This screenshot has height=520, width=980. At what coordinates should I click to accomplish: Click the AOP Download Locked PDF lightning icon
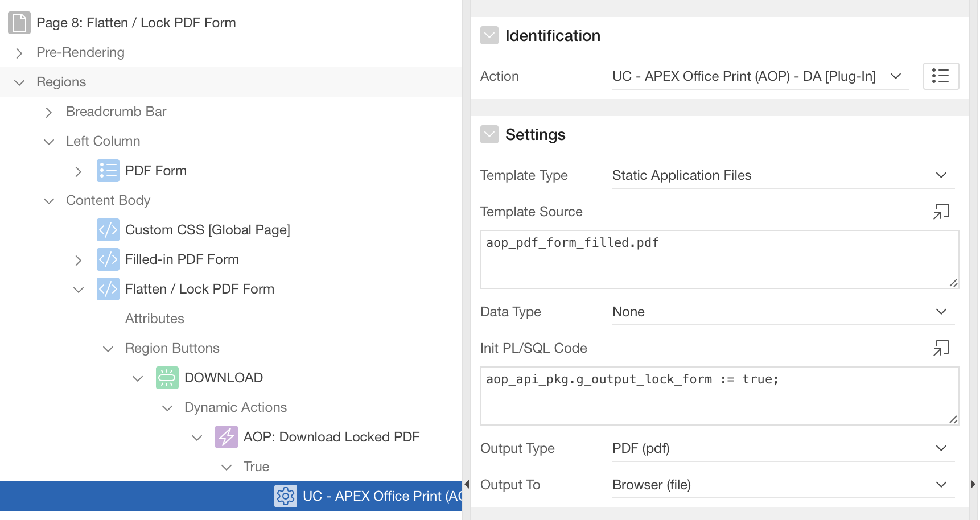(227, 437)
